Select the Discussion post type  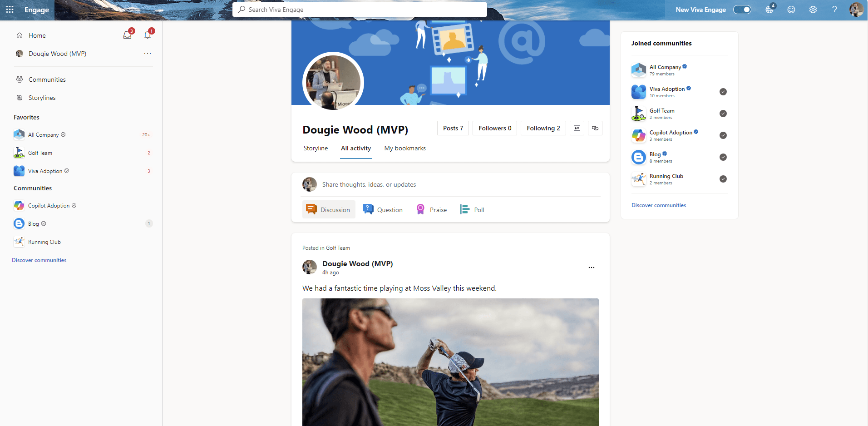coord(329,209)
